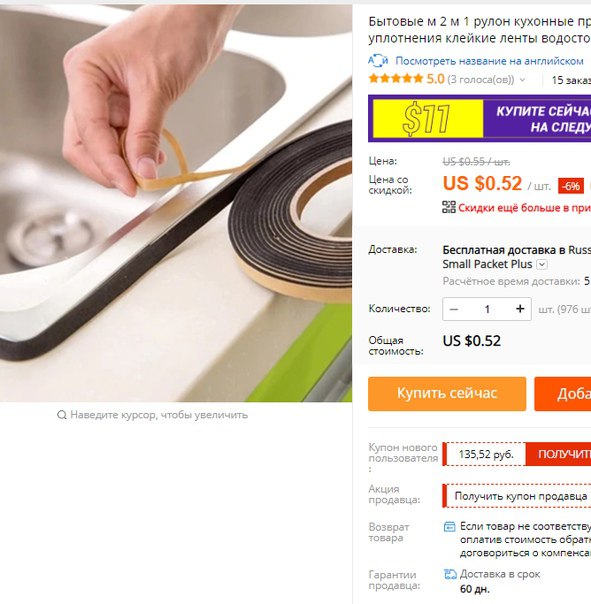Click the on-time delivery guarantee icon
This screenshot has height=604, width=591.
pyautogui.click(x=450, y=574)
